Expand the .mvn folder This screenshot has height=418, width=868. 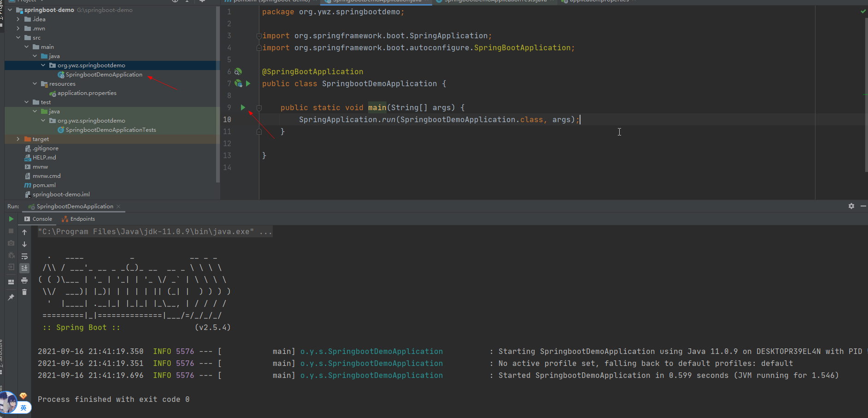(18, 28)
